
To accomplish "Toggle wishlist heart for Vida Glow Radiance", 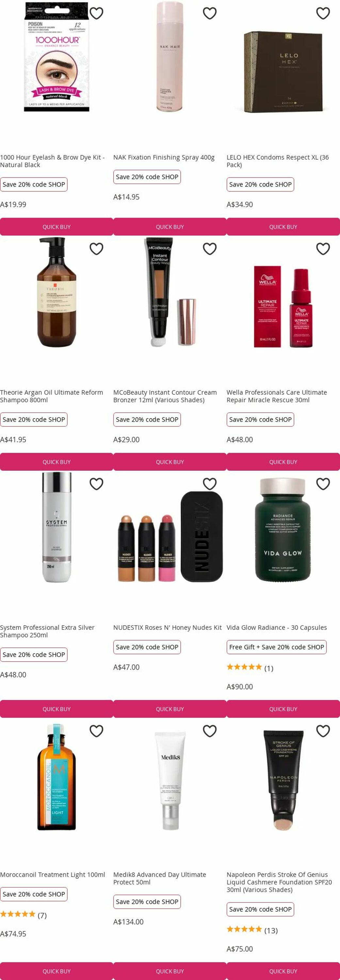I will 323,484.
